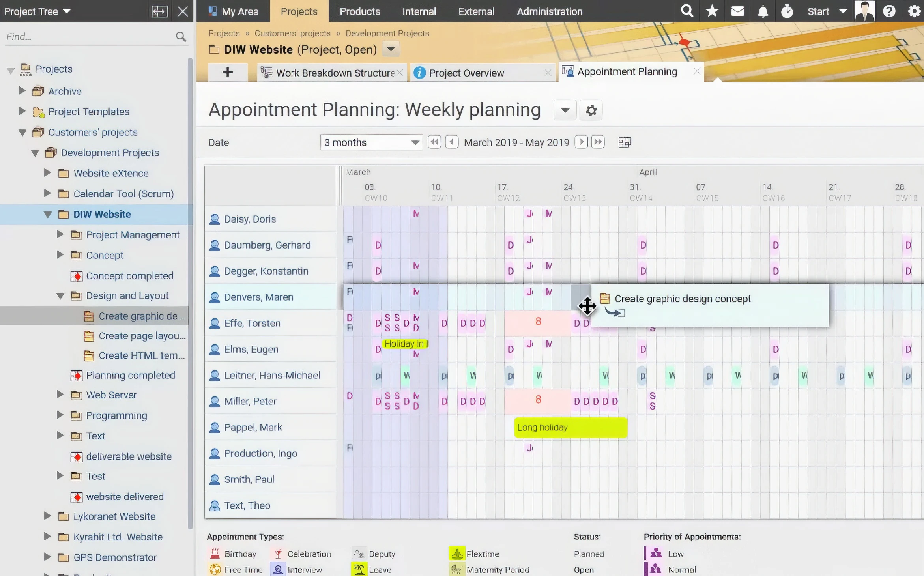Open the time recording stopwatch icon
This screenshot has width=924, height=576.
[x=787, y=11]
